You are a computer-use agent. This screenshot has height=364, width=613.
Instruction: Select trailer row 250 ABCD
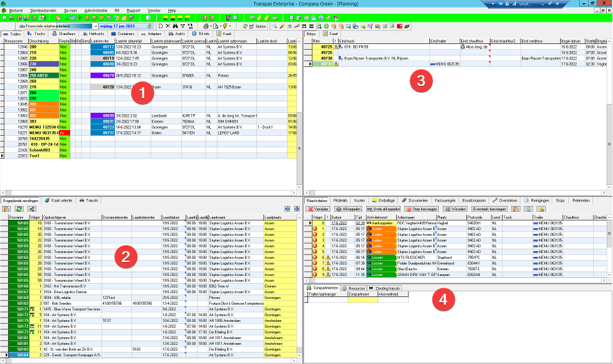149,75
